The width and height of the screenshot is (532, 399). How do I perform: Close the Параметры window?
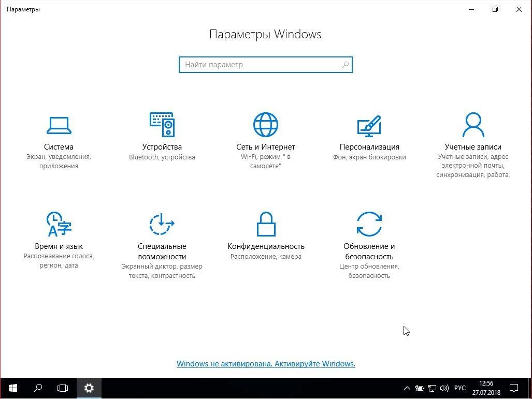point(519,9)
